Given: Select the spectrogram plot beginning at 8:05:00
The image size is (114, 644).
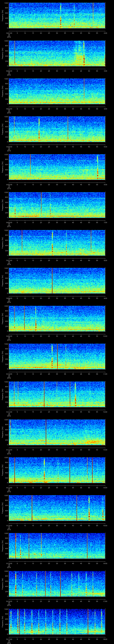Looking at the screenshot, I should [x=57, y=167].
